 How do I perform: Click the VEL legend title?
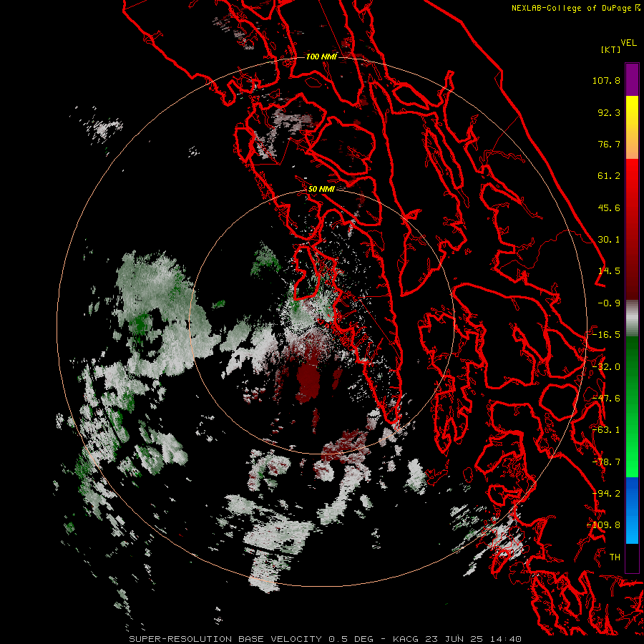pyautogui.click(x=628, y=43)
